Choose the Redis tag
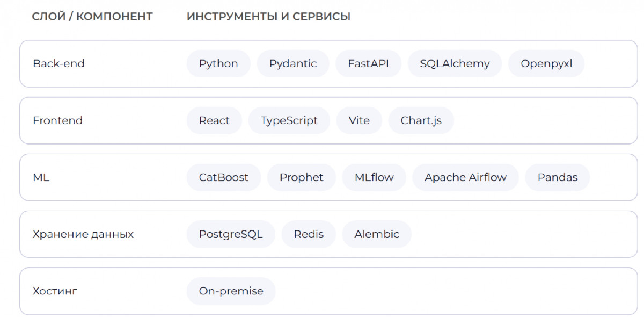The image size is (644, 317). pyautogui.click(x=309, y=235)
